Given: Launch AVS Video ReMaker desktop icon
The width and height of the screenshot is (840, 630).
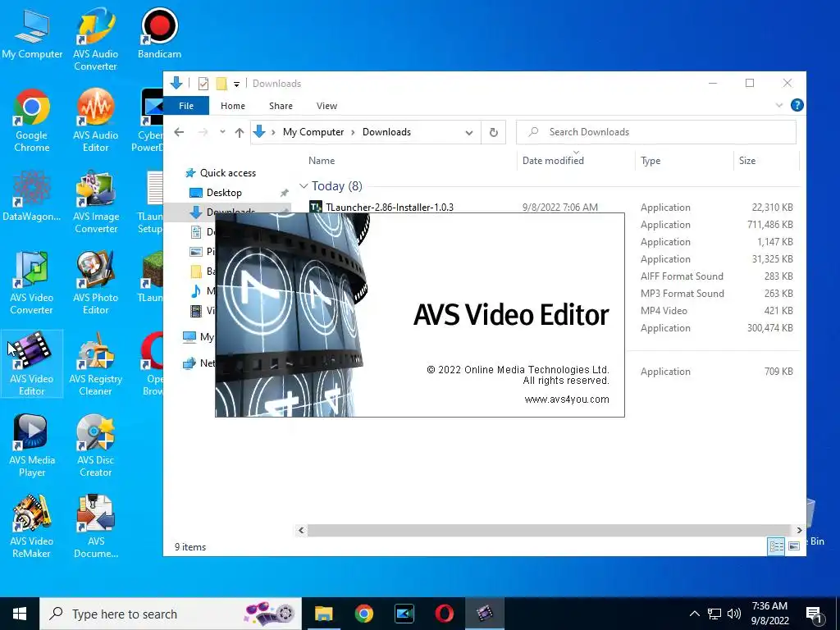Looking at the screenshot, I should (x=32, y=527).
